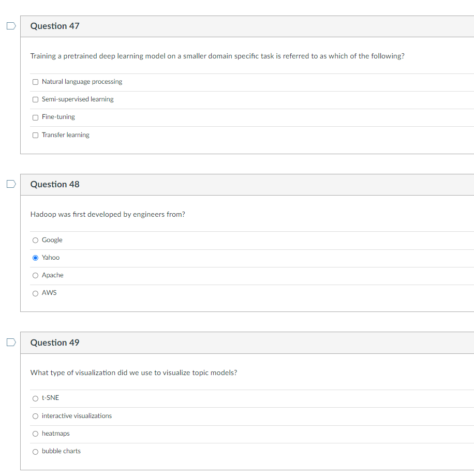Click the selected Yahoo radio button
The width and height of the screenshot is (474, 476).
[x=35, y=258]
